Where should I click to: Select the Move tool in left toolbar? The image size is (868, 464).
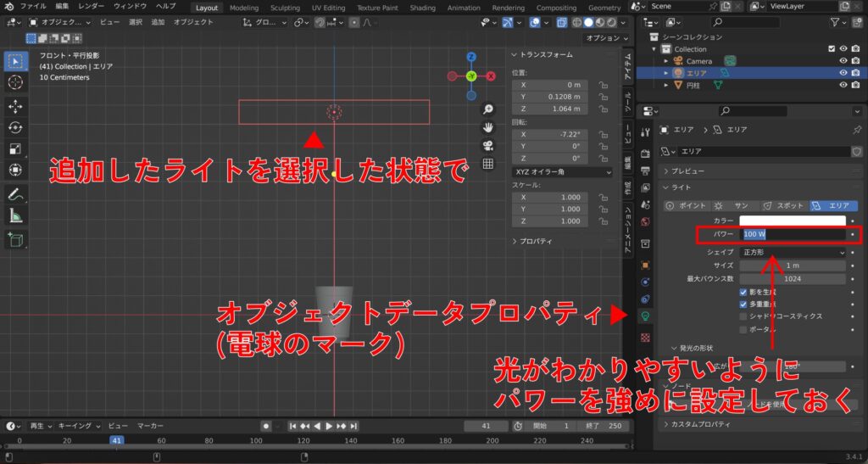(15, 105)
